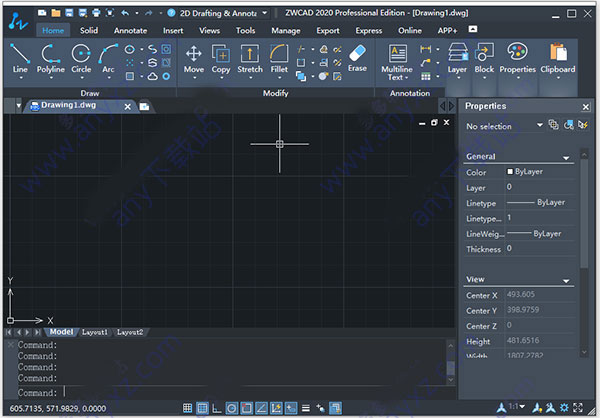Open the Properties ribbon button
Viewport: 600px width, 418px height.
click(x=517, y=58)
